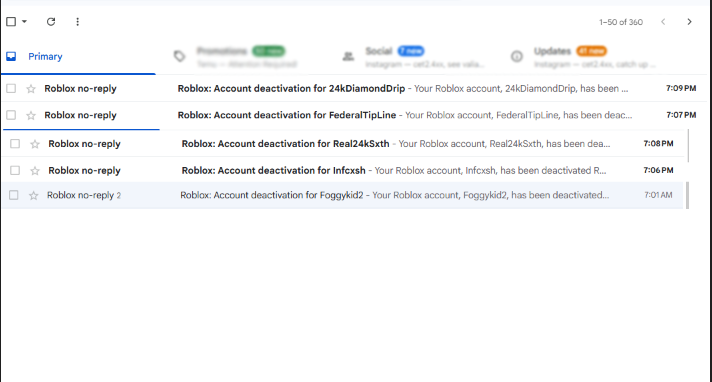Click the 1–50 of 360 page count
This screenshot has width=712, height=382.
pos(621,22)
